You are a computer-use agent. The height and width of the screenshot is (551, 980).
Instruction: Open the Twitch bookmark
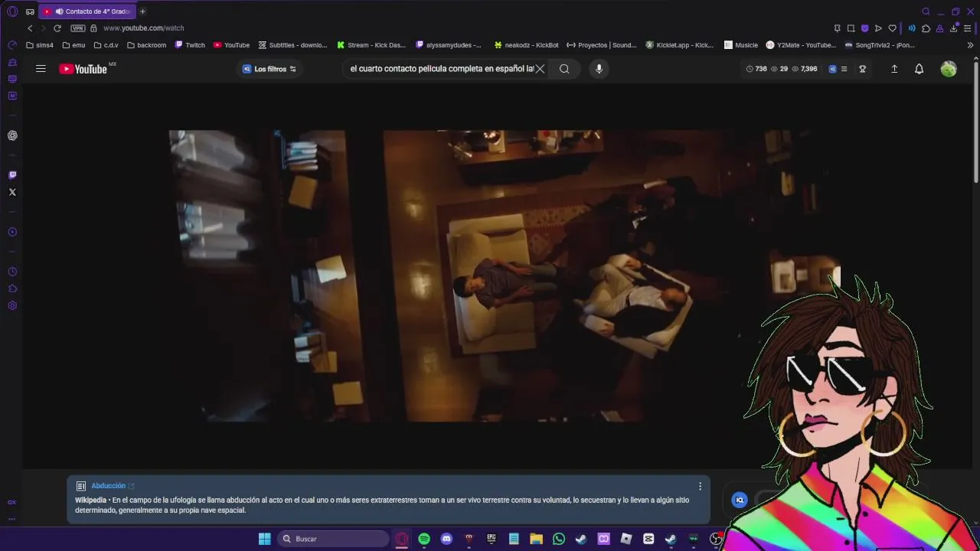[x=190, y=45]
